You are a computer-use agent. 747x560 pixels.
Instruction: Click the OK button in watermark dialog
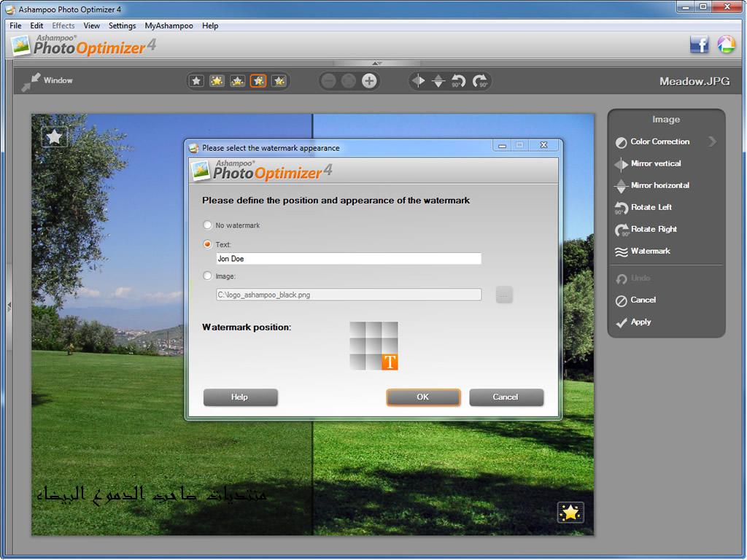(423, 397)
